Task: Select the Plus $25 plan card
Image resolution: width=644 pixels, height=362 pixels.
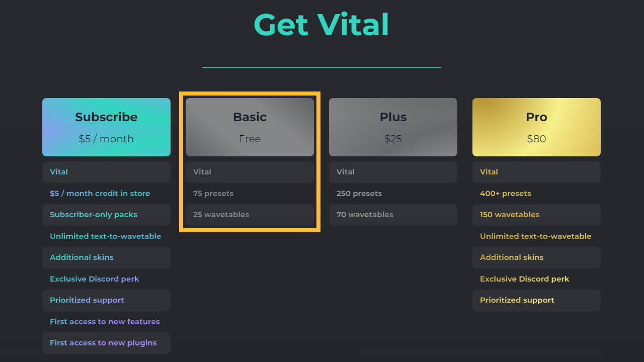Action: coord(393,127)
